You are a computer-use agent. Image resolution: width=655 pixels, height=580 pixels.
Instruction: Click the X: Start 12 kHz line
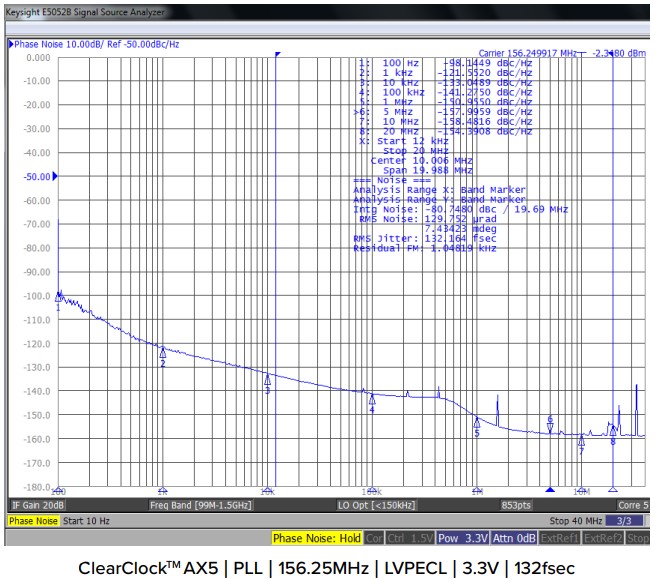click(404, 141)
